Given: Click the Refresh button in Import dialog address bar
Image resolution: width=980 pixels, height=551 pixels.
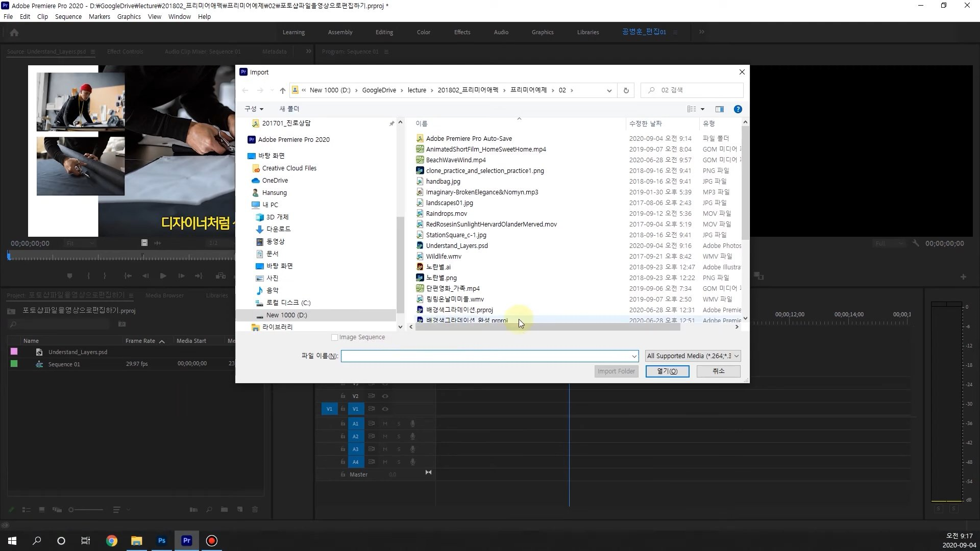Looking at the screenshot, I should coord(626,90).
